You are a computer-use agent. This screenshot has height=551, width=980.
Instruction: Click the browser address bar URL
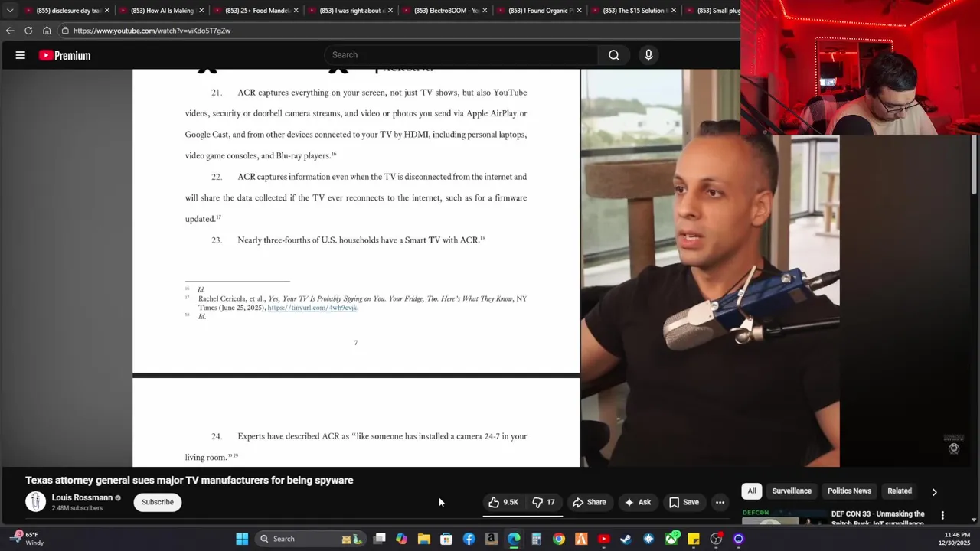pyautogui.click(x=152, y=31)
